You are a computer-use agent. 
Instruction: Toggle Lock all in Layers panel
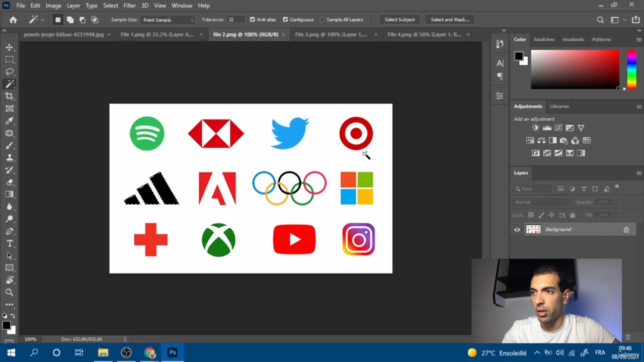pyautogui.click(x=573, y=215)
